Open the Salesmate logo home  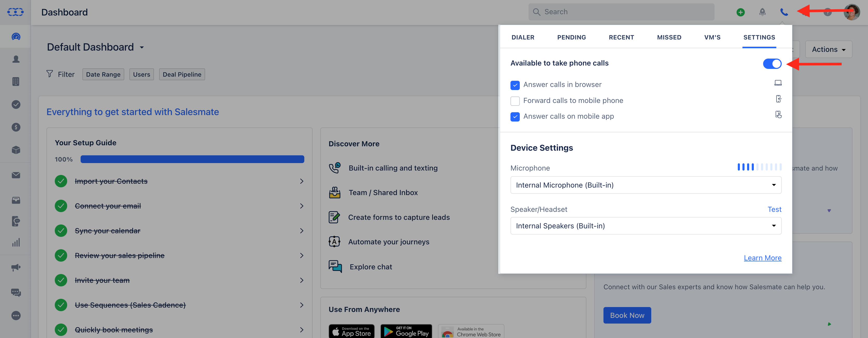pos(16,12)
